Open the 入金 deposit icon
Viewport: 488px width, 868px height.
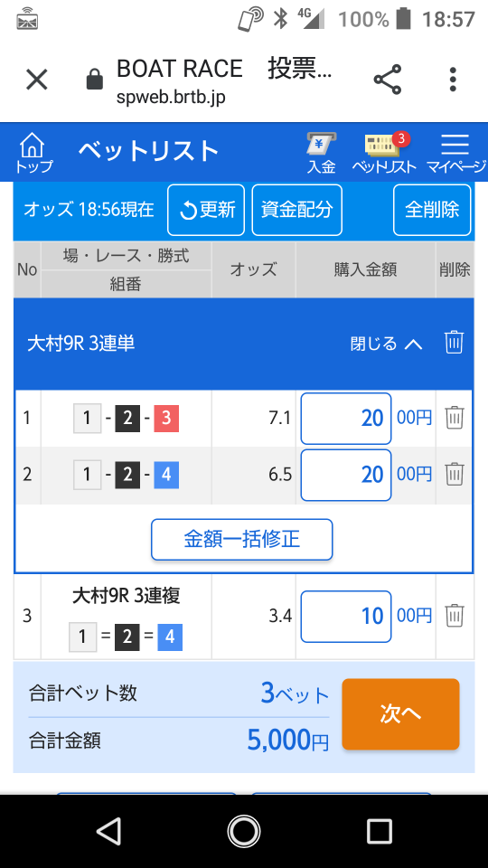pos(322,154)
